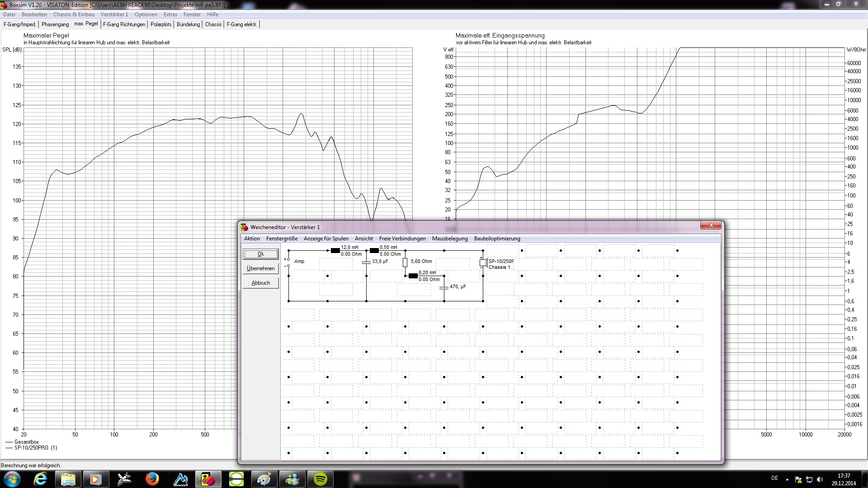Switch to the Polarplots tab
This screenshot has height=488, width=868.
(x=161, y=24)
